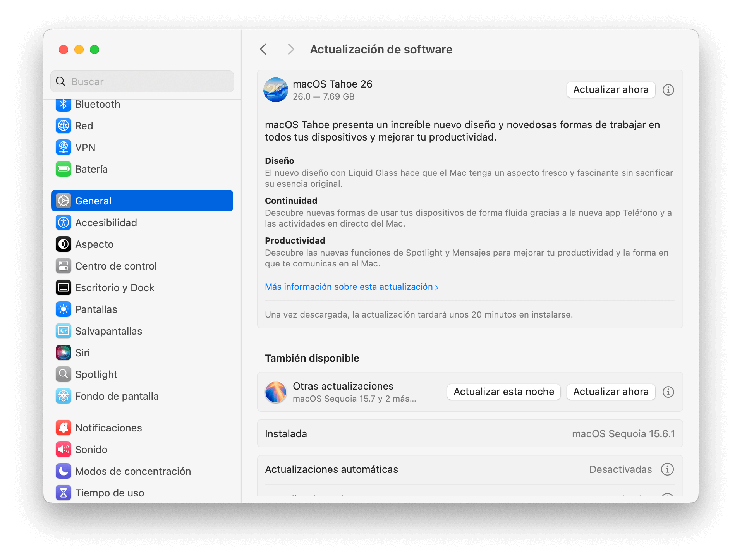Click the macOS Tahoe 26 logo
Image resolution: width=742 pixels, height=560 pixels.
(276, 90)
